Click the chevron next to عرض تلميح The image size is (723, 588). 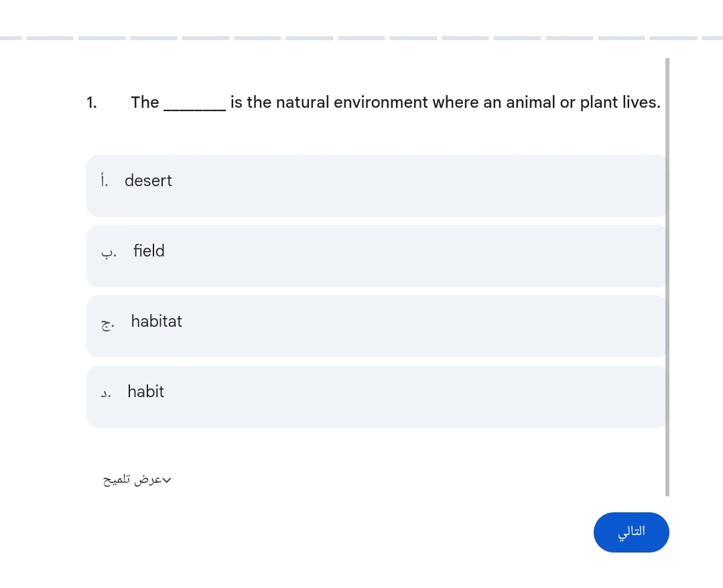(168, 480)
